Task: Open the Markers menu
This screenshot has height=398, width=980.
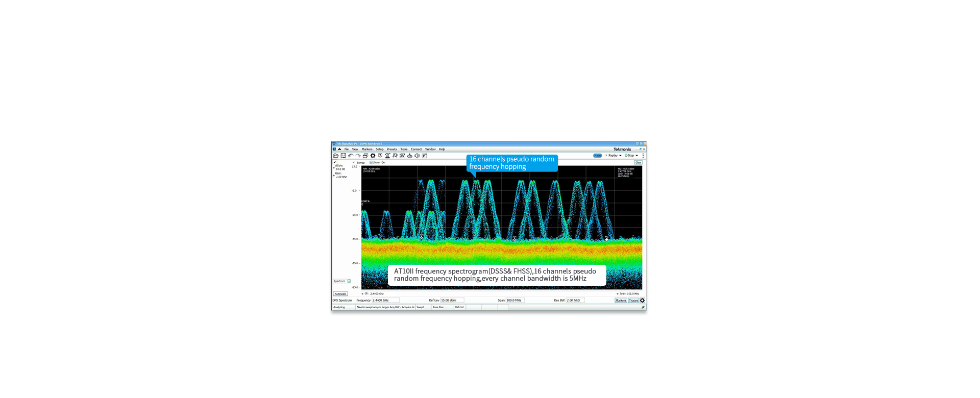Action: tap(367, 150)
